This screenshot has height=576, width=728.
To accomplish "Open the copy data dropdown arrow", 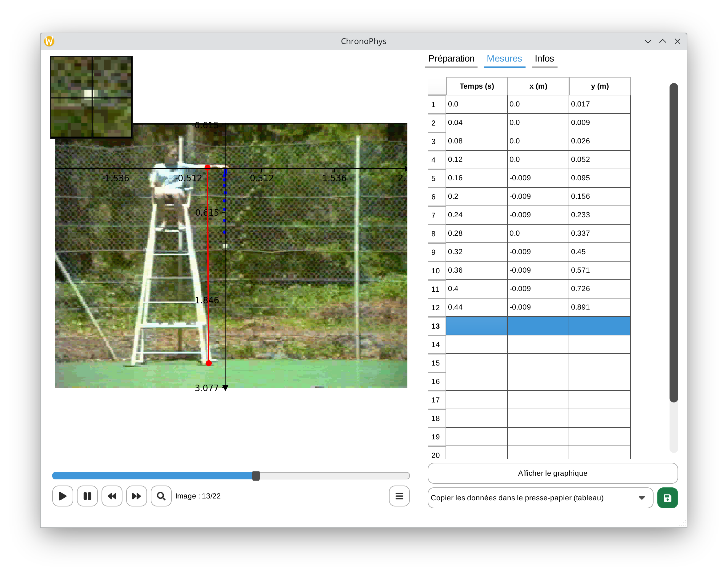I will tap(642, 498).
